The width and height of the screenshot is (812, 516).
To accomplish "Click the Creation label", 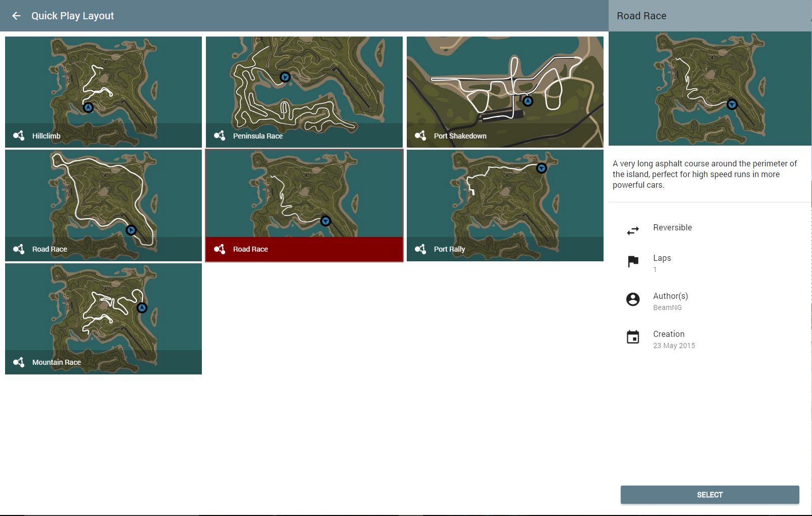I will (669, 334).
